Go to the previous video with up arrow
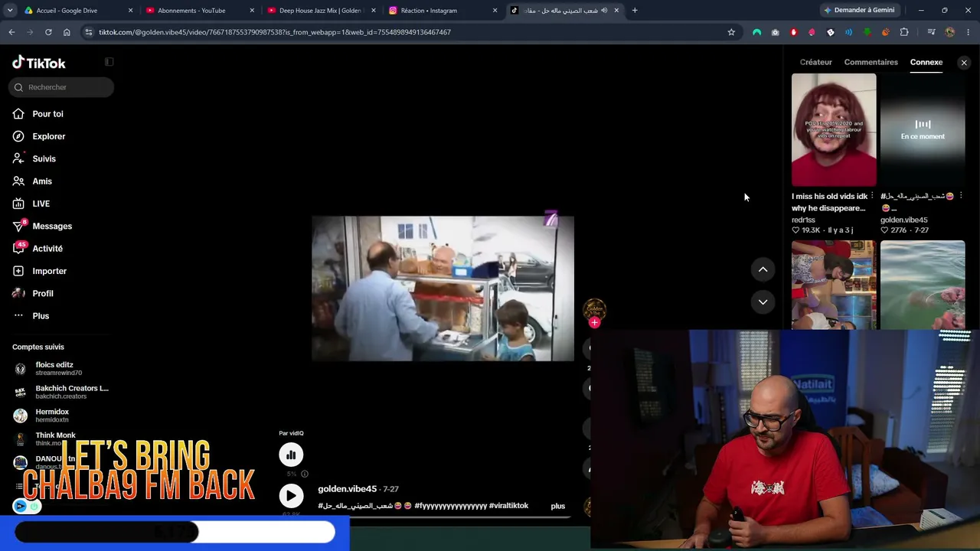The image size is (980, 551). point(763,269)
